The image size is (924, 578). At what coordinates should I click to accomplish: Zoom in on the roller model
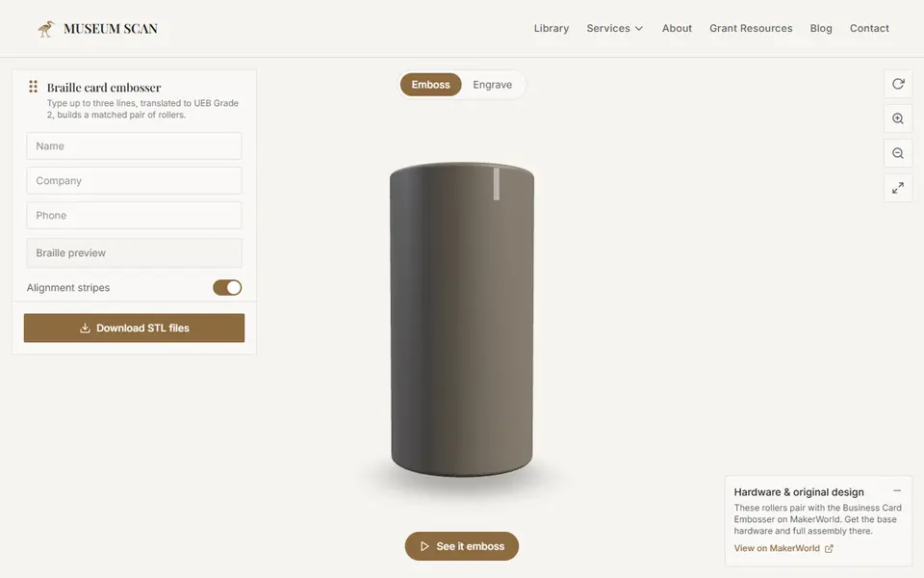coord(898,118)
